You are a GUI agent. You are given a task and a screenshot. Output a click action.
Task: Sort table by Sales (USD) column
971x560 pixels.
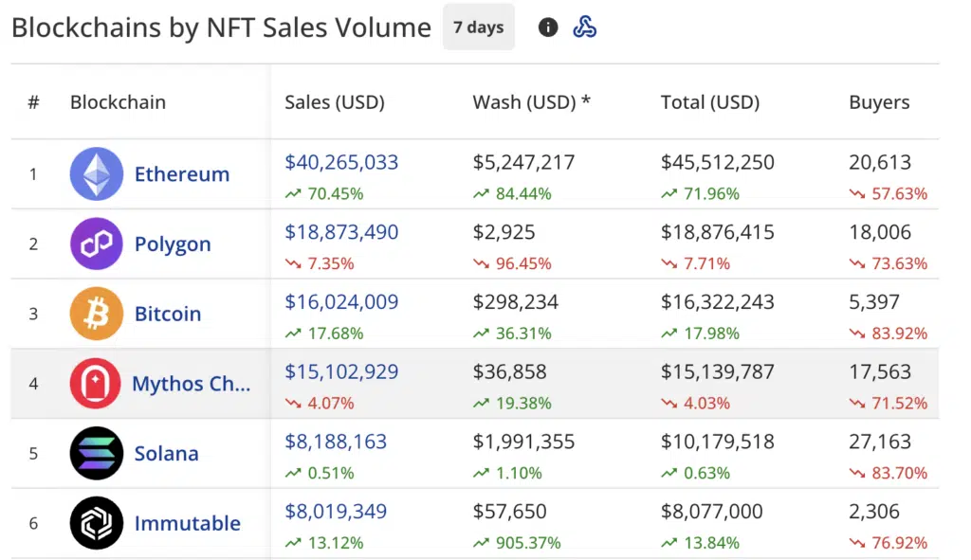pos(335,102)
